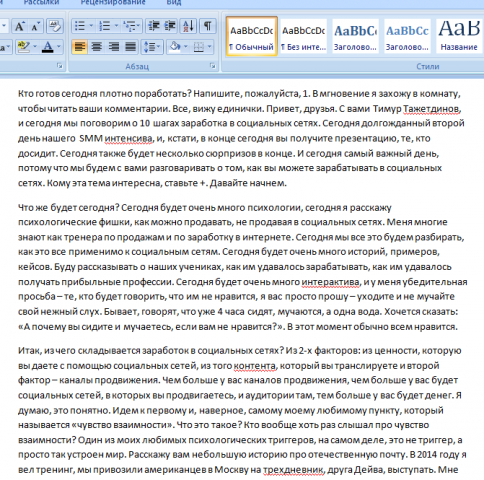Clear formatting with the eraser icon
Viewport: 484px width, 480px height.
[x=55, y=26]
